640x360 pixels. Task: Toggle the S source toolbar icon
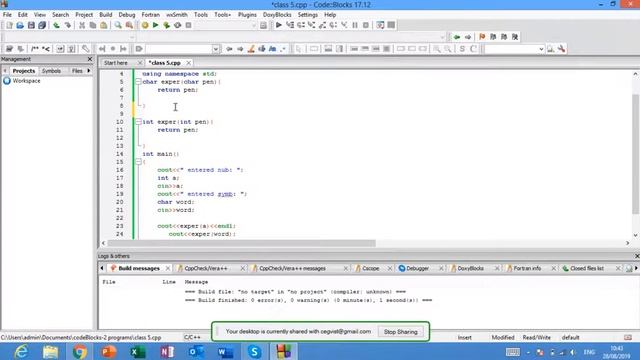tap(462, 49)
